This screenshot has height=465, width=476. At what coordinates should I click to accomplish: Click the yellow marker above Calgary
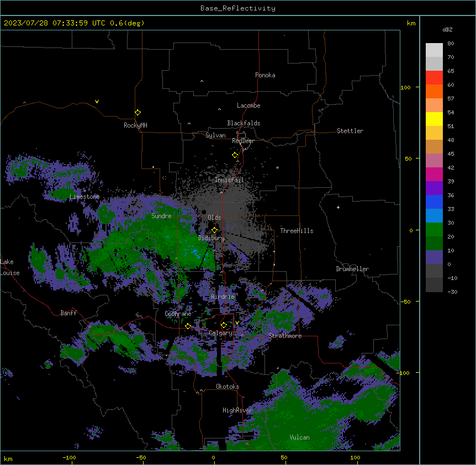click(x=224, y=325)
